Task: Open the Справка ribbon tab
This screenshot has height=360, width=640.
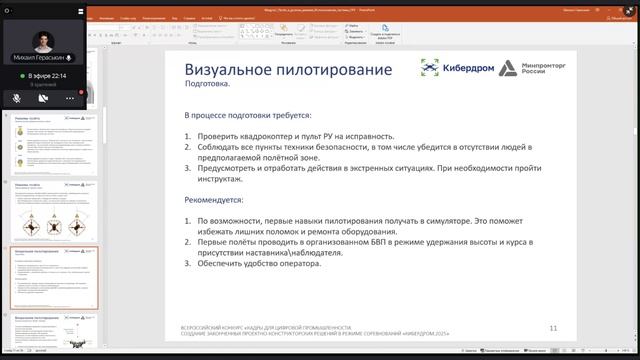Action: coord(189,18)
